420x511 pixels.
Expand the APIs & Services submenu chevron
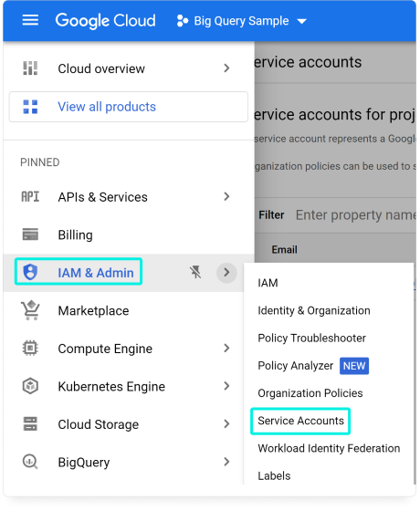tap(226, 196)
